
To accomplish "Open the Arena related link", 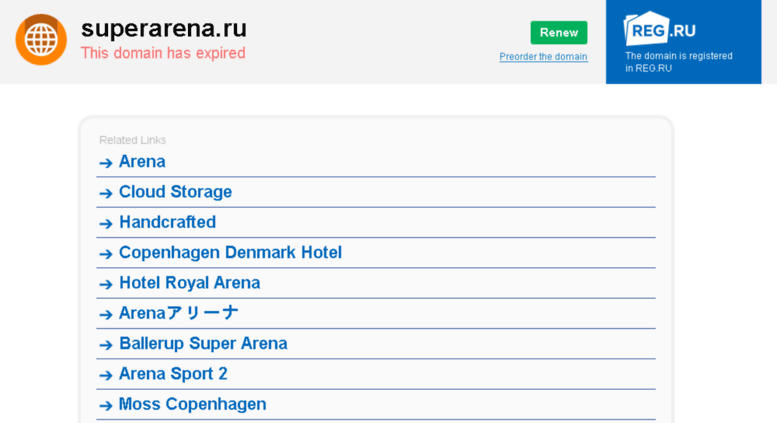I will point(142,161).
